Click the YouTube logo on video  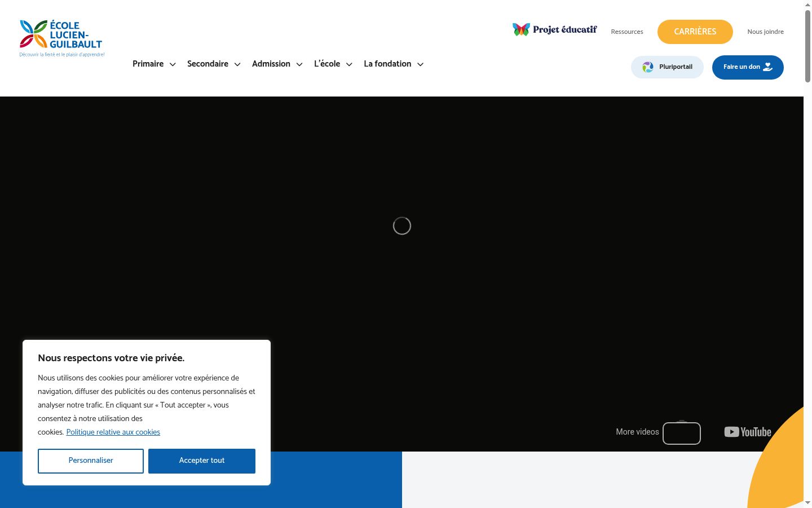(x=748, y=432)
